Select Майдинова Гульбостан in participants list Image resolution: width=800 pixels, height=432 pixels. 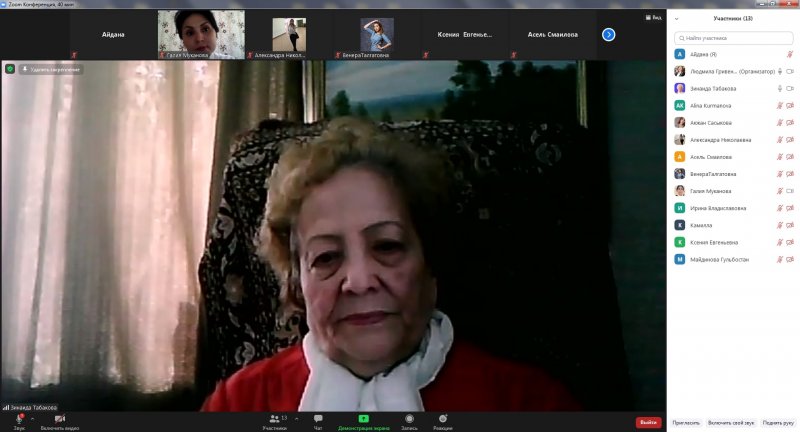pos(734,260)
